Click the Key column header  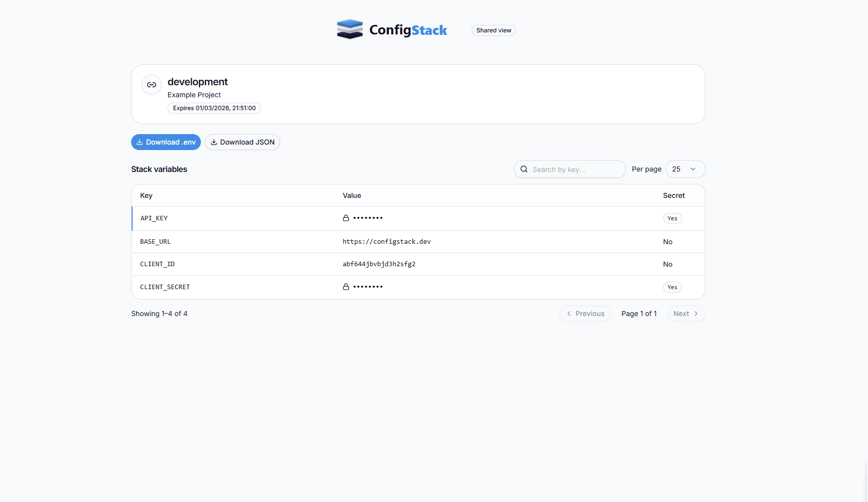click(x=146, y=195)
